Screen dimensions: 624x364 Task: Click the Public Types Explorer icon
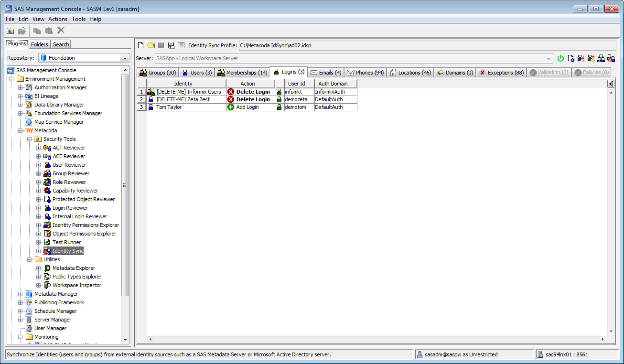point(47,277)
